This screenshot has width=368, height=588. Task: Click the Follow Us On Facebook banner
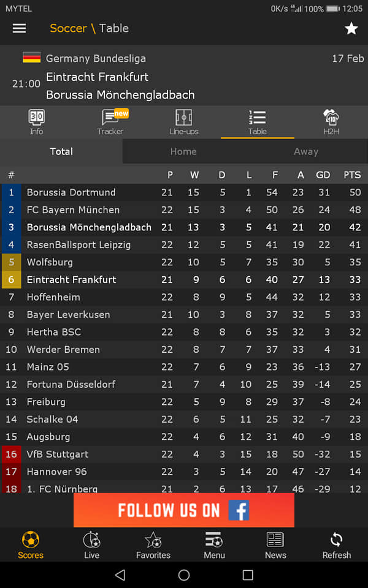click(183, 510)
